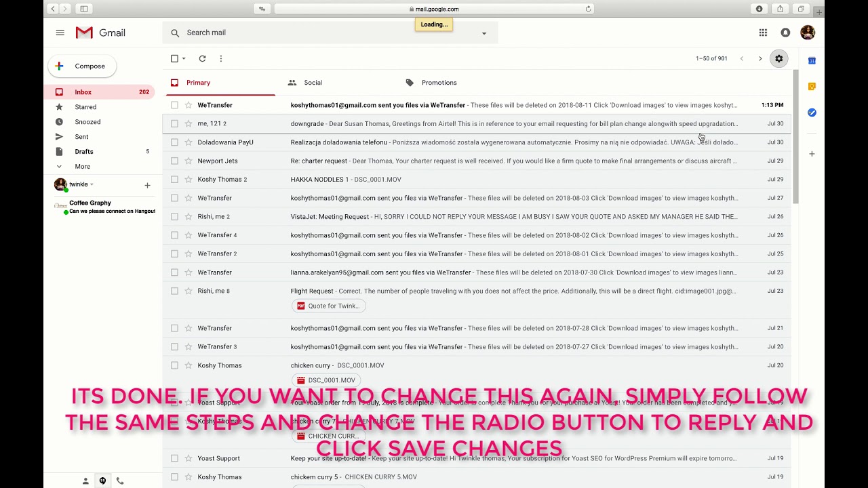
Task: Check the 'me, 121' downgrade email
Action: coord(174,124)
